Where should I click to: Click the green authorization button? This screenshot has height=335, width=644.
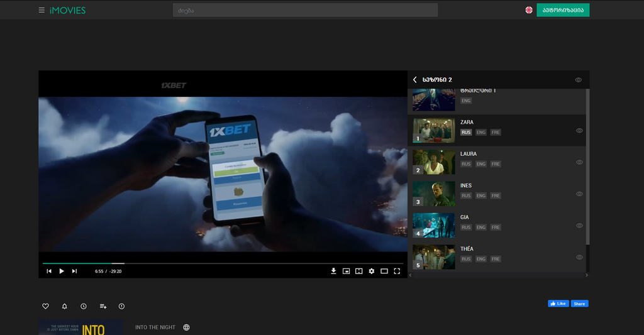point(563,10)
